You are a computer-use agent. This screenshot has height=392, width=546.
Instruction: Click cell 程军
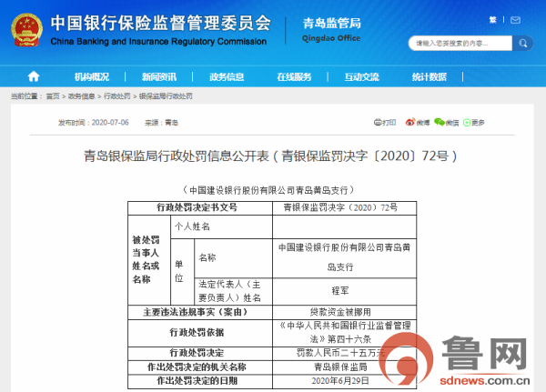344,291
